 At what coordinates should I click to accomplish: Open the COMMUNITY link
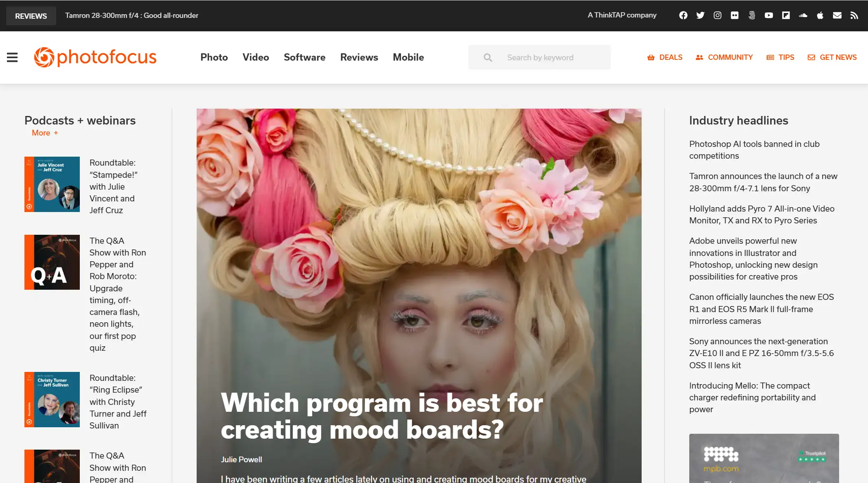click(724, 57)
